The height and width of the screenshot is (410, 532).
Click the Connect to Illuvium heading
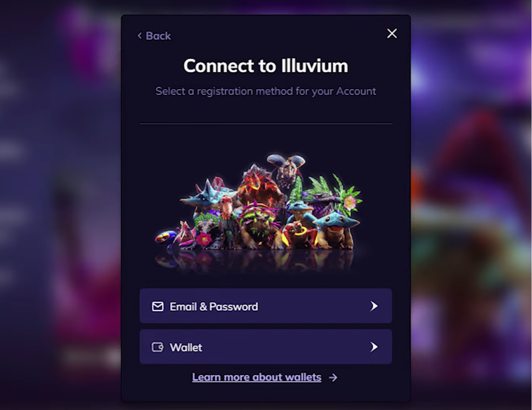[x=266, y=66]
